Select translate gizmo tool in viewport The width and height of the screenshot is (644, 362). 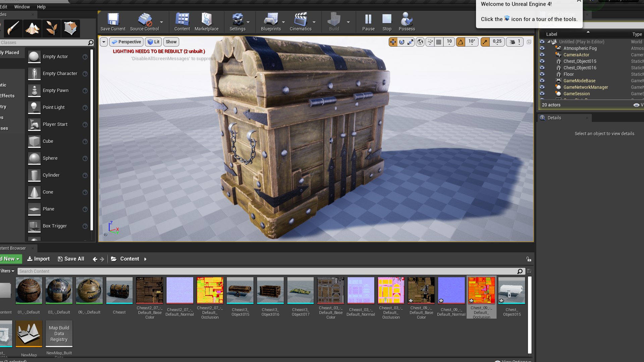click(393, 42)
